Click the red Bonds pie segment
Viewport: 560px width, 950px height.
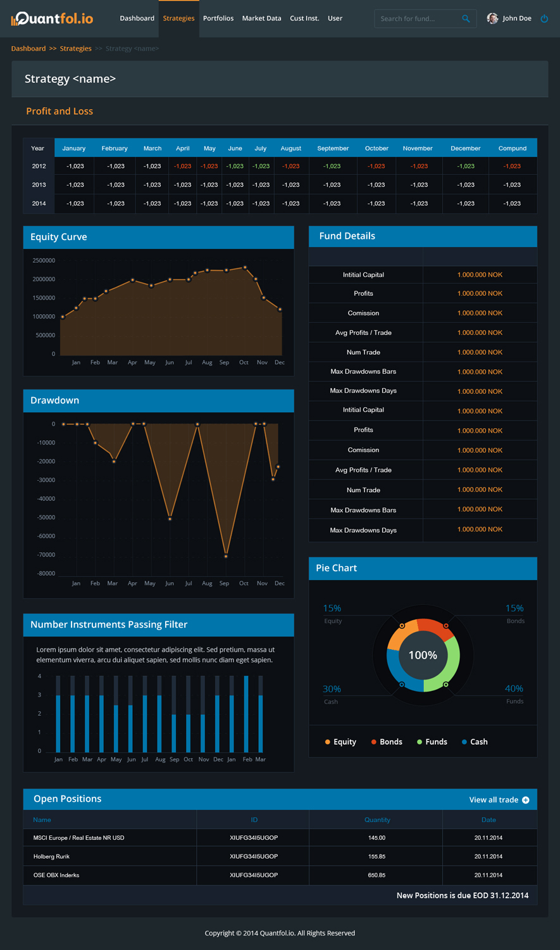click(x=435, y=629)
